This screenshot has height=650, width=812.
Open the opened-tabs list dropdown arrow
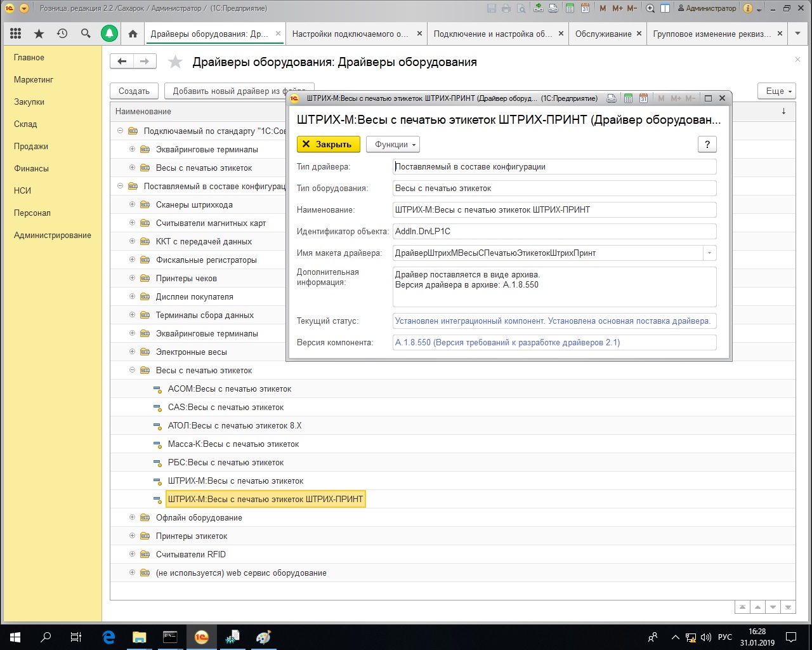pyautogui.click(x=798, y=34)
